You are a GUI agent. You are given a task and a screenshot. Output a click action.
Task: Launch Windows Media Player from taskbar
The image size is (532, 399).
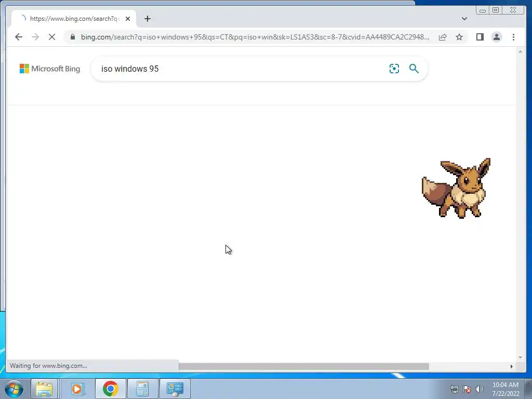77,389
